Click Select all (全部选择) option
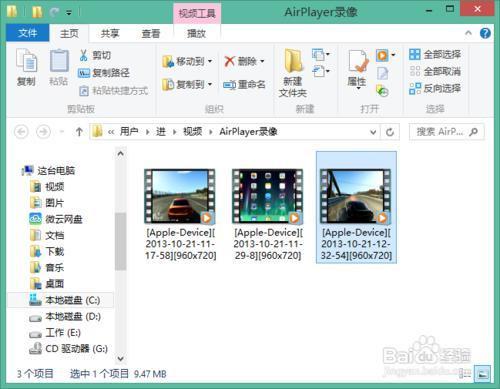This screenshot has height=389, width=500. tap(435, 54)
